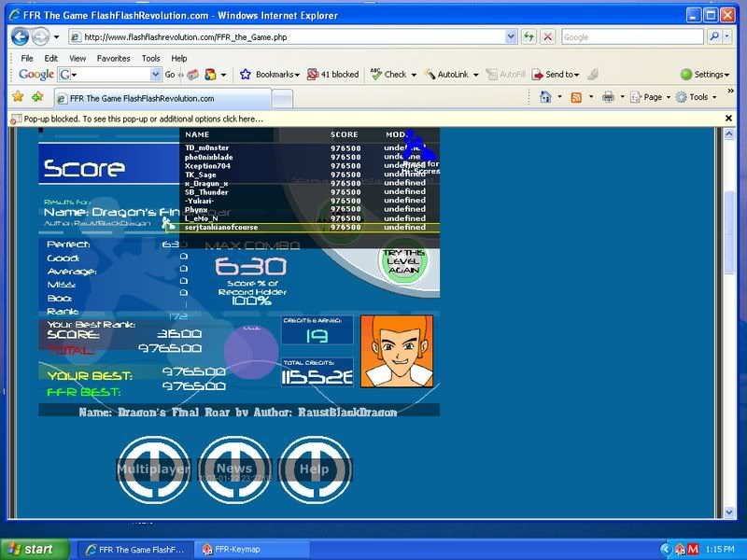Open Google toolbar search box dropdown

(x=155, y=75)
